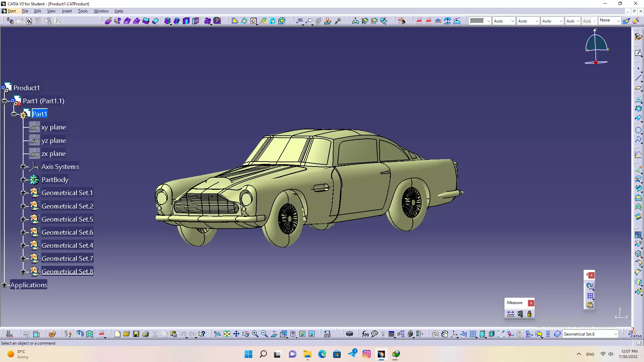The width and height of the screenshot is (644, 362).
Task: Expand Geometrical Set.1 node
Action: point(23,193)
